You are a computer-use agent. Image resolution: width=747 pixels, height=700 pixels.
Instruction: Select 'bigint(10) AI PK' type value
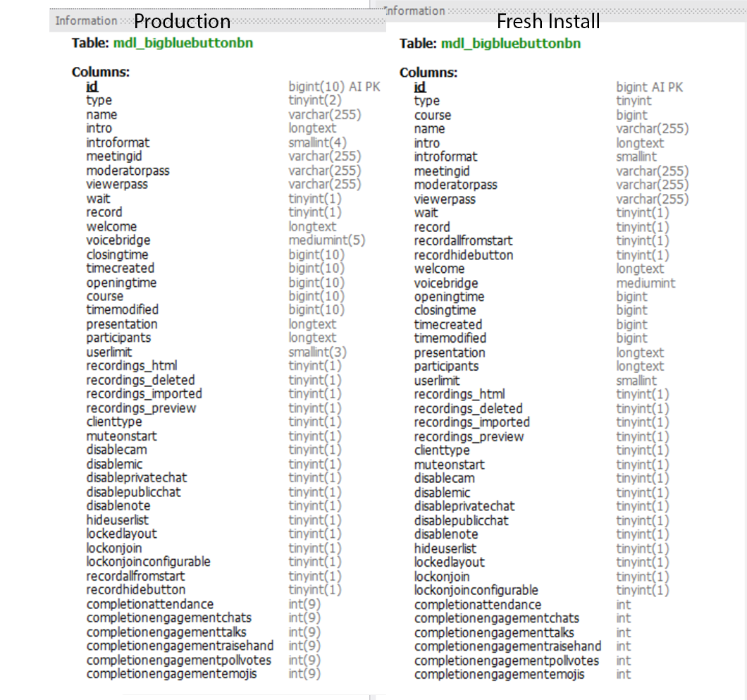tap(335, 87)
